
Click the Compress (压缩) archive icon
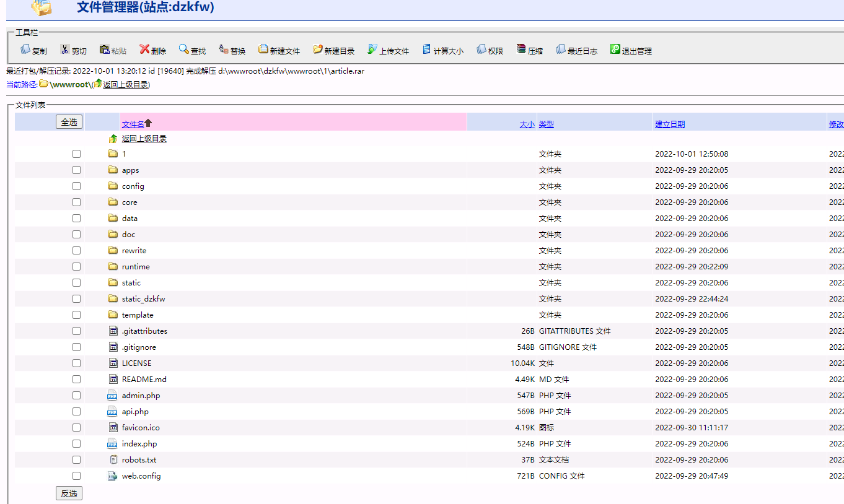(521, 50)
